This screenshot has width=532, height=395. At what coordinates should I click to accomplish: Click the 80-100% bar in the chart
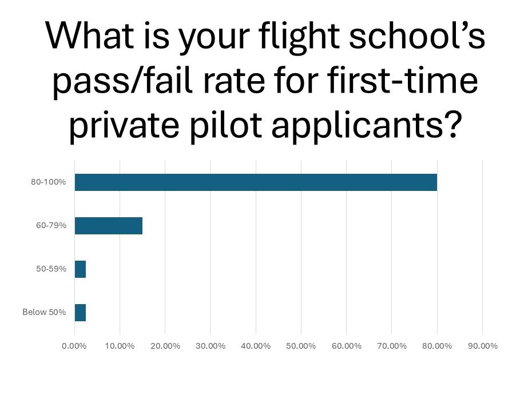click(x=256, y=182)
